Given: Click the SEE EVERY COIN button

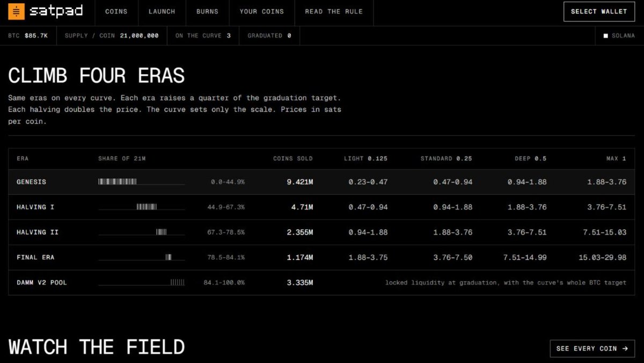Looking at the screenshot, I should (x=592, y=349).
